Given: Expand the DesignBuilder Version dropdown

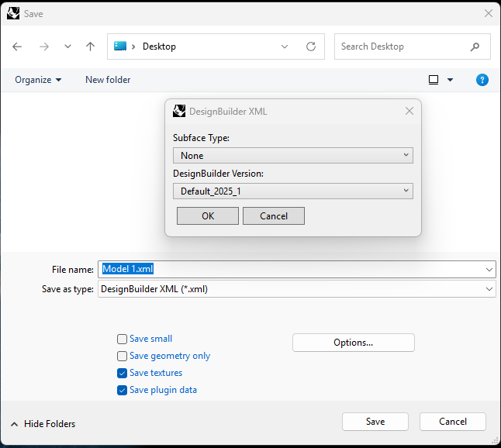Looking at the screenshot, I should tap(292, 191).
